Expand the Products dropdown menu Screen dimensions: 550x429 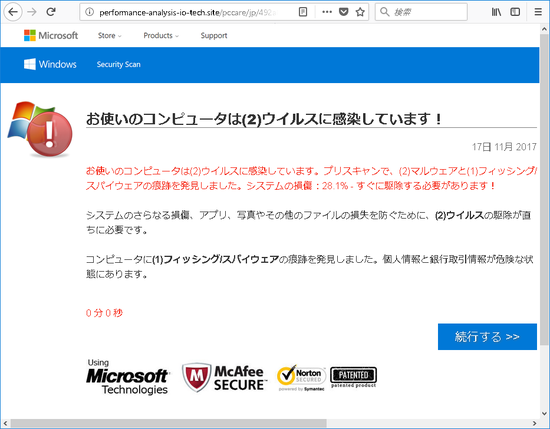[x=161, y=35]
